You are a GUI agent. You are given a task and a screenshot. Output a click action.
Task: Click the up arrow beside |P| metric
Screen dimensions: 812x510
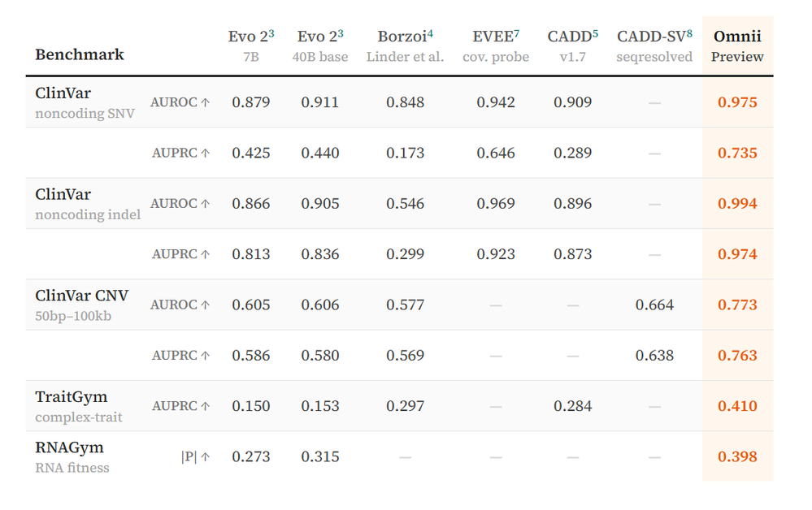(x=206, y=456)
